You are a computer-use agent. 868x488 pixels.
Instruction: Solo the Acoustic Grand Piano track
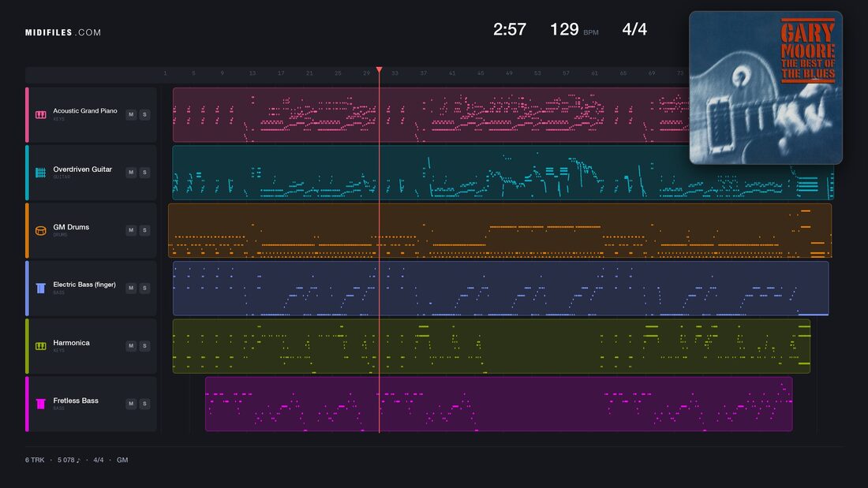point(144,114)
